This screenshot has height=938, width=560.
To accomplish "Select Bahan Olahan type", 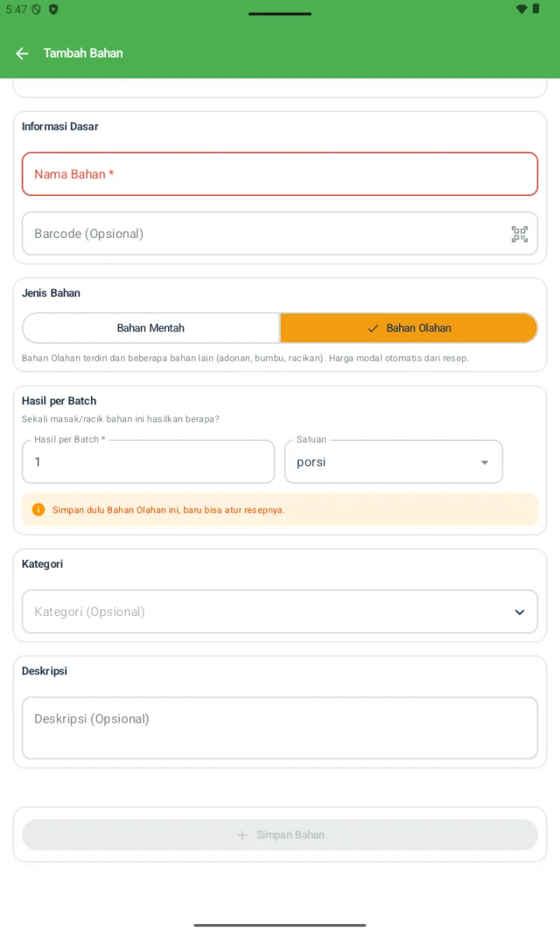I will [408, 328].
